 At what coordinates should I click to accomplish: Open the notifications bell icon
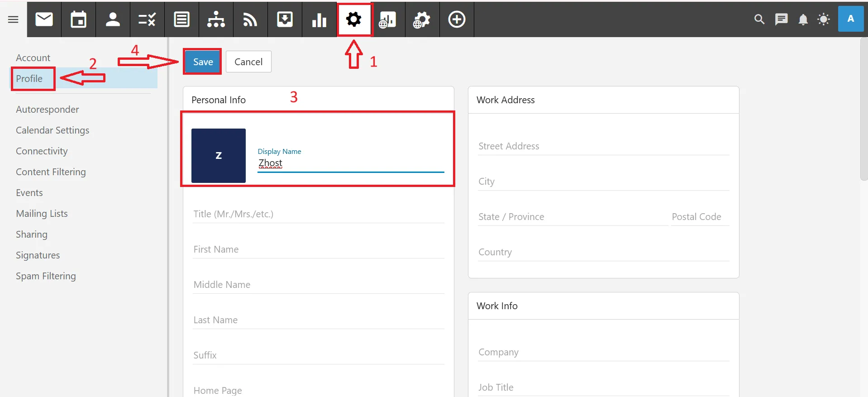point(803,19)
